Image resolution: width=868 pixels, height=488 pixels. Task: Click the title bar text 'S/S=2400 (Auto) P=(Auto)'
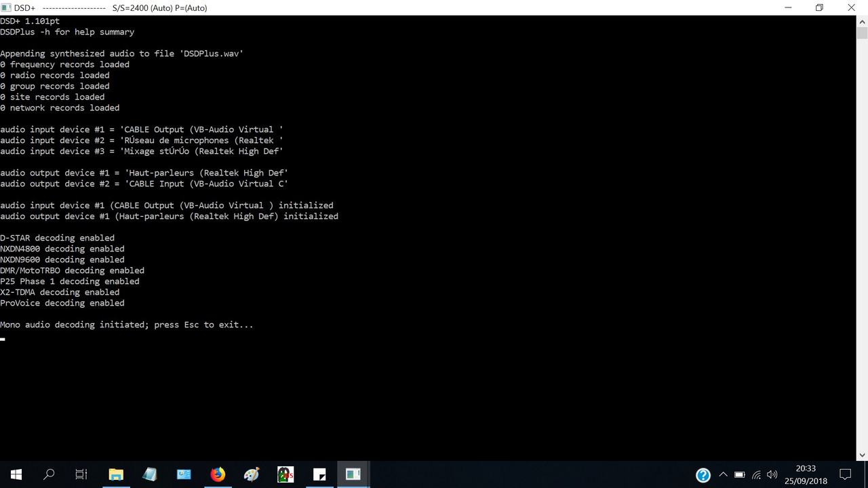tap(159, 8)
